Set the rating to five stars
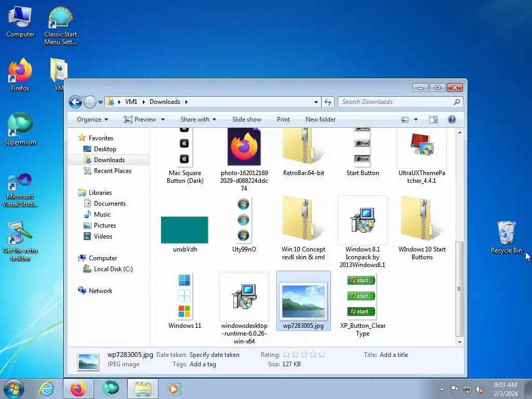532x399 pixels. click(322, 354)
